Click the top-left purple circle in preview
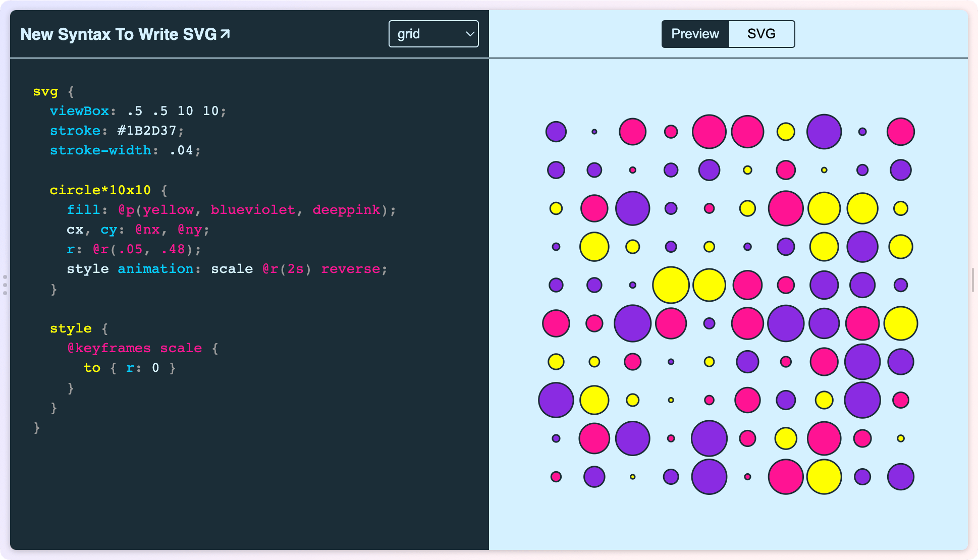 (x=556, y=132)
